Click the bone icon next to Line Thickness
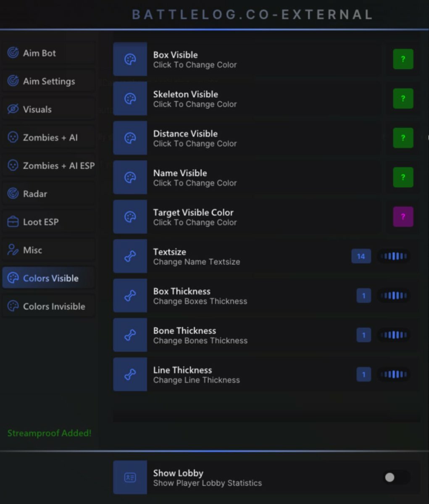The image size is (429, 504). click(x=130, y=375)
